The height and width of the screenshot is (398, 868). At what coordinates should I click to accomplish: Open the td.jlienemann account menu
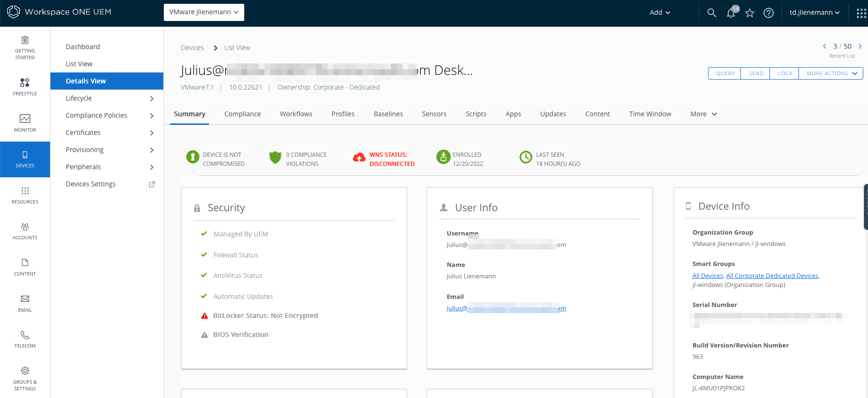pyautogui.click(x=814, y=12)
